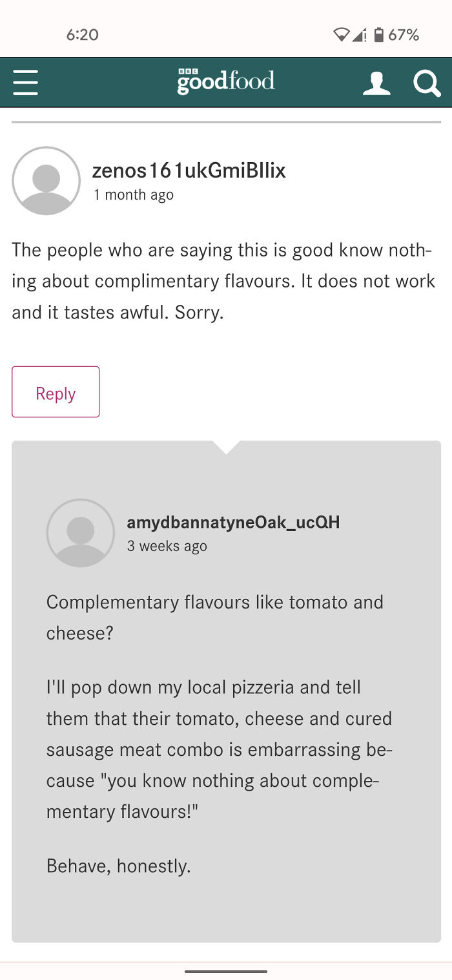Open the user account profile icon
452x980 pixels.
(x=377, y=82)
